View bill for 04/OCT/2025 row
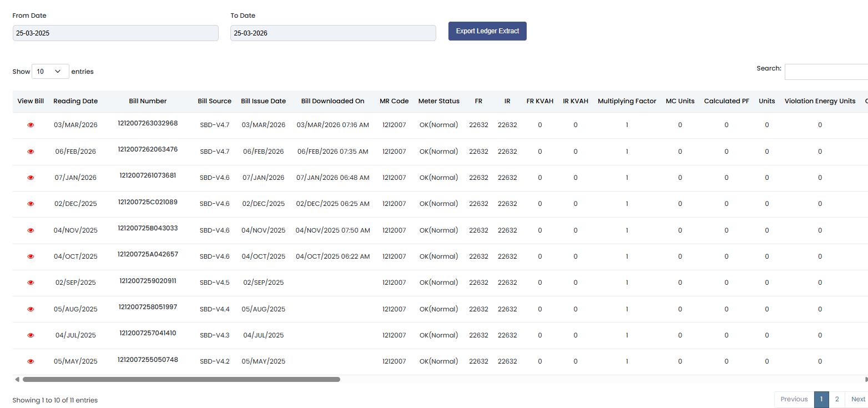Viewport: 868px width, 408px height. click(x=31, y=256)
